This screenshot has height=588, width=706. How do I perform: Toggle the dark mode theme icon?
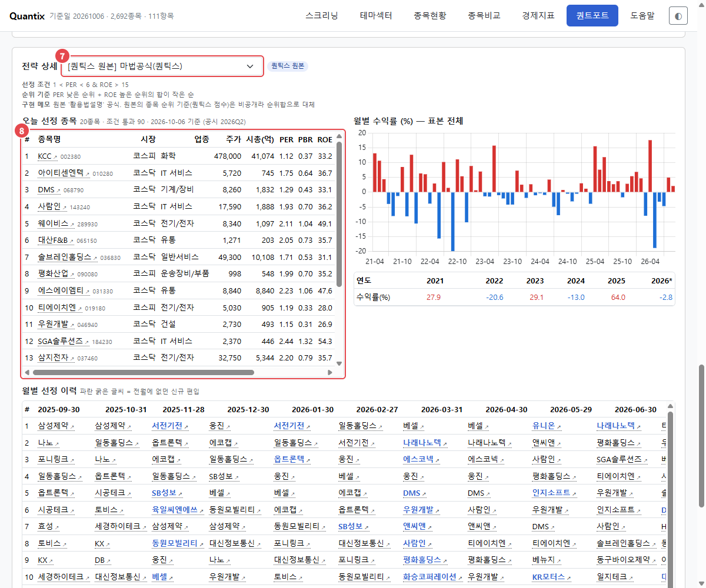click(678, 16)
